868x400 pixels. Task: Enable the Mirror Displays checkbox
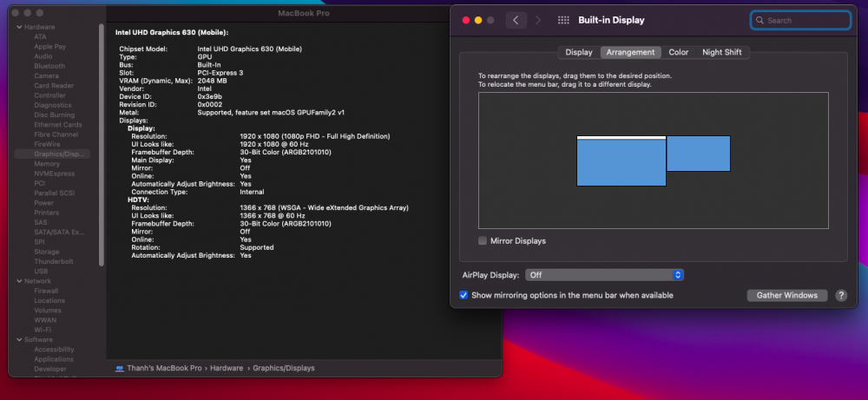[x=483, y=240]
